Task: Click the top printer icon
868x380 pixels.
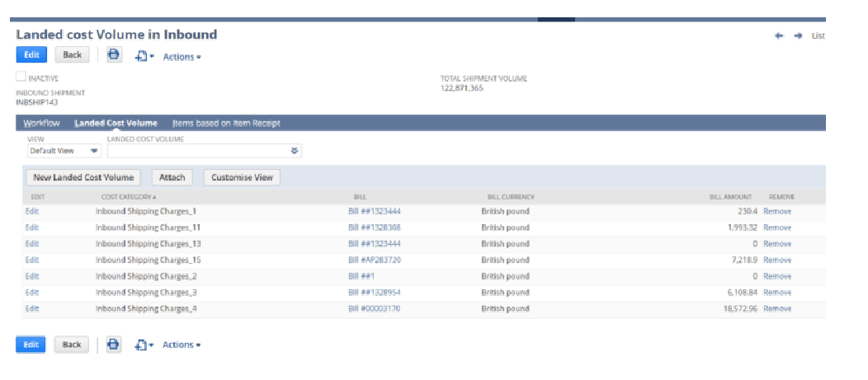Action: click(114, 54)
